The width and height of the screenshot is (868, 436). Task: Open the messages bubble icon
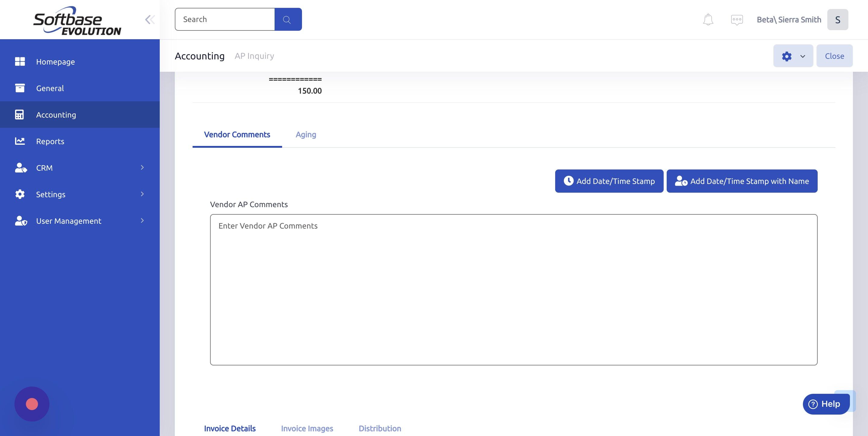coord(737,20)
